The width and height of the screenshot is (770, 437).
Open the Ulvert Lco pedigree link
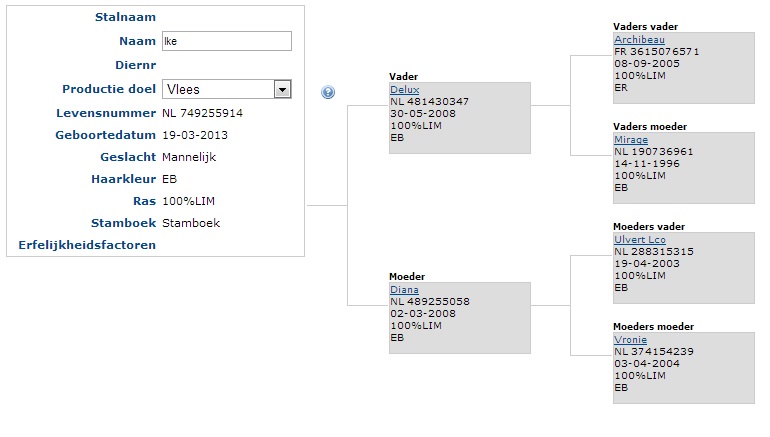point(640,240)
